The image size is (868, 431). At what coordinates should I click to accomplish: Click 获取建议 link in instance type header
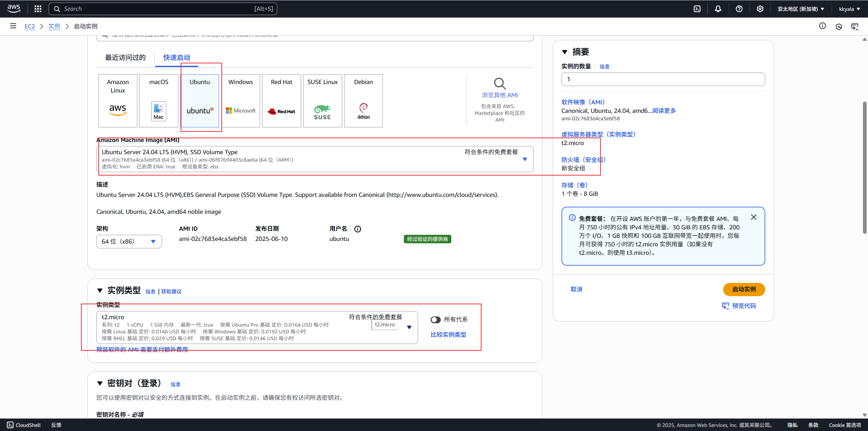click(x=171, y=292)
